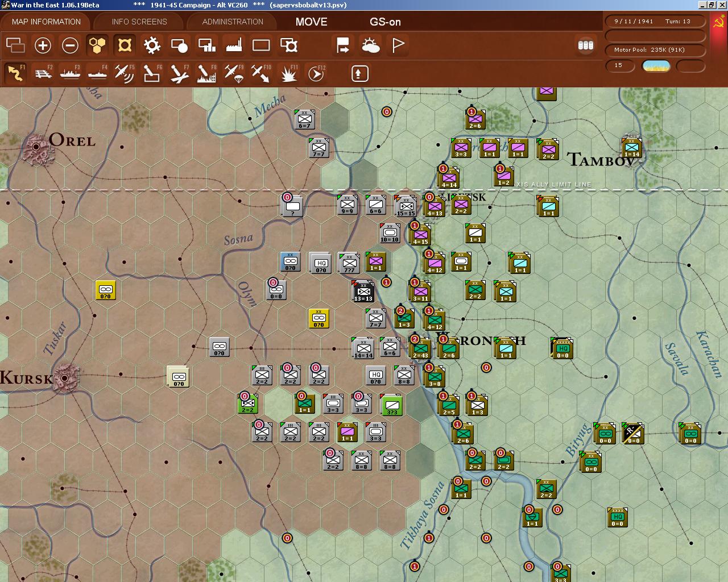
Task: Click the rectangle with bar chart icon
Action: tap(206, 45)
